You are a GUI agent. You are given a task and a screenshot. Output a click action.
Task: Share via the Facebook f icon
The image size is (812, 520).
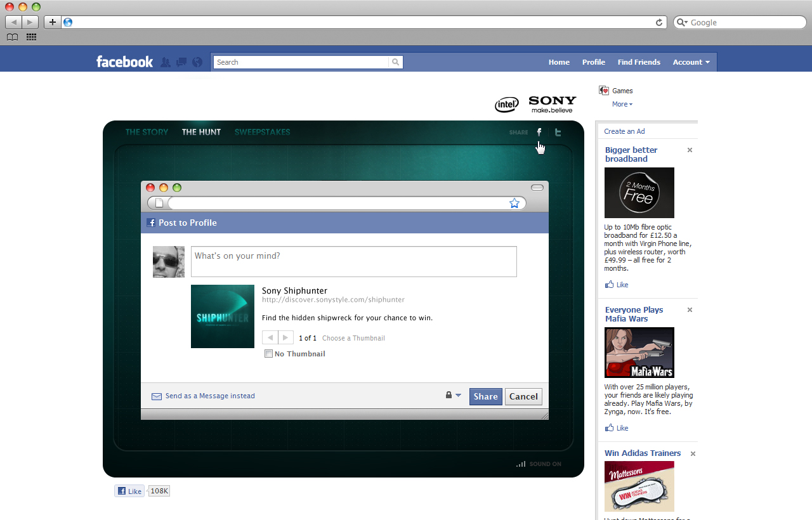(539, 132)
